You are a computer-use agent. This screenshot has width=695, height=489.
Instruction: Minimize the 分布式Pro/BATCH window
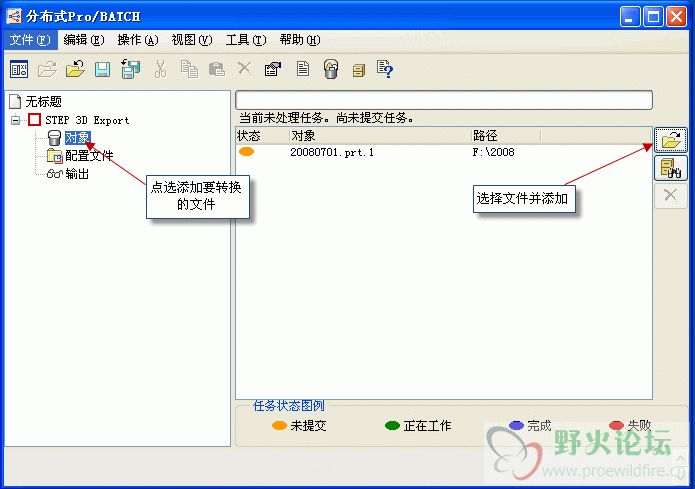[629, 17]
